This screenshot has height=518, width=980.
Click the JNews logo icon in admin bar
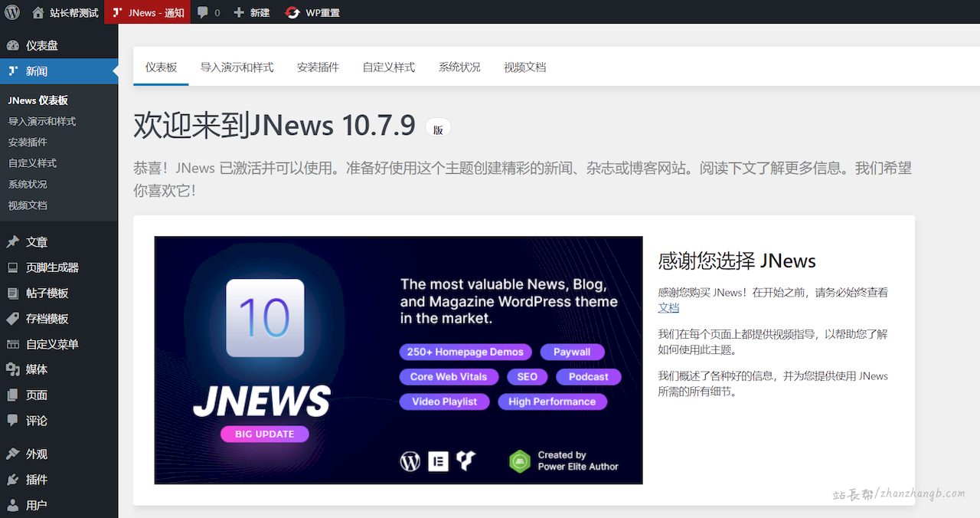[x=117, y=12]
